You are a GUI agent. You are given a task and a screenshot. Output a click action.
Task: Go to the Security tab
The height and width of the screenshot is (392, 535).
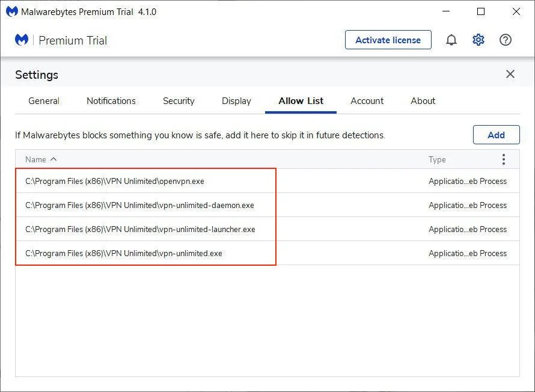click(x=179, y=101)
